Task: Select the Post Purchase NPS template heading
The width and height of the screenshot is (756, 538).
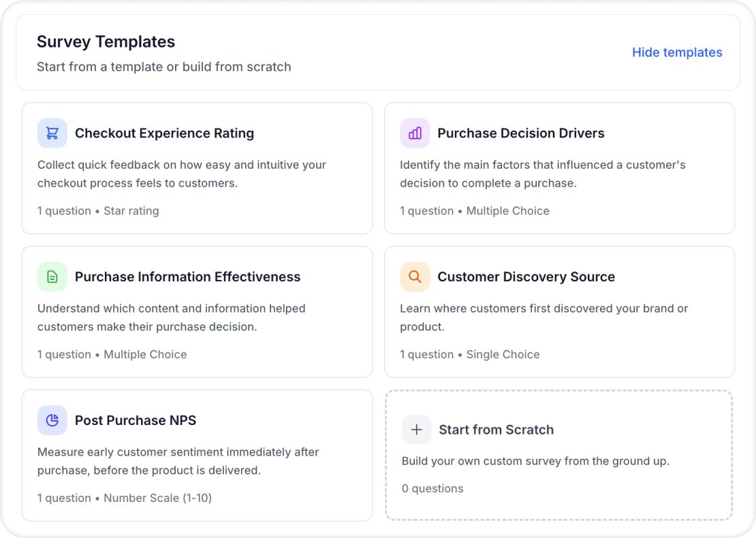Action: click(136, 421)
